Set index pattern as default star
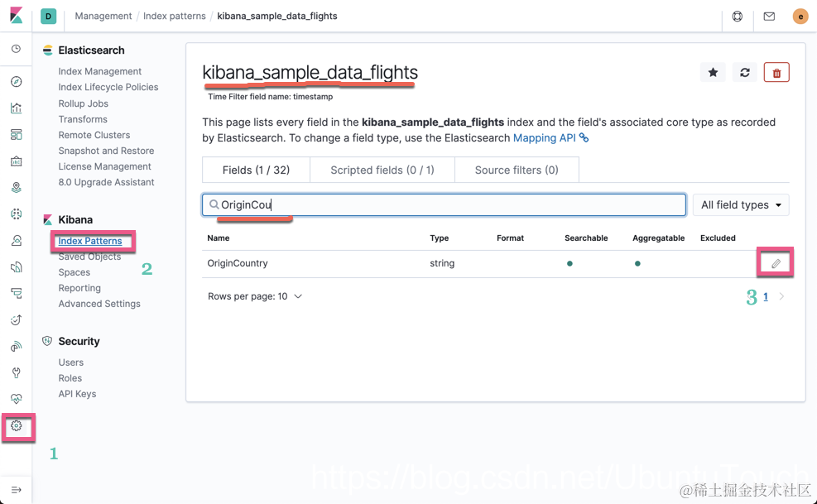 coord(713,73)
